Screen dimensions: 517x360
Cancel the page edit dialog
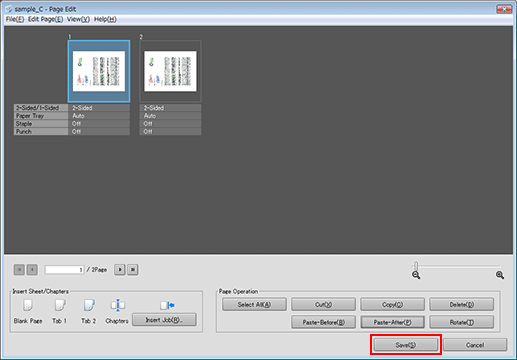click(475, 345)
